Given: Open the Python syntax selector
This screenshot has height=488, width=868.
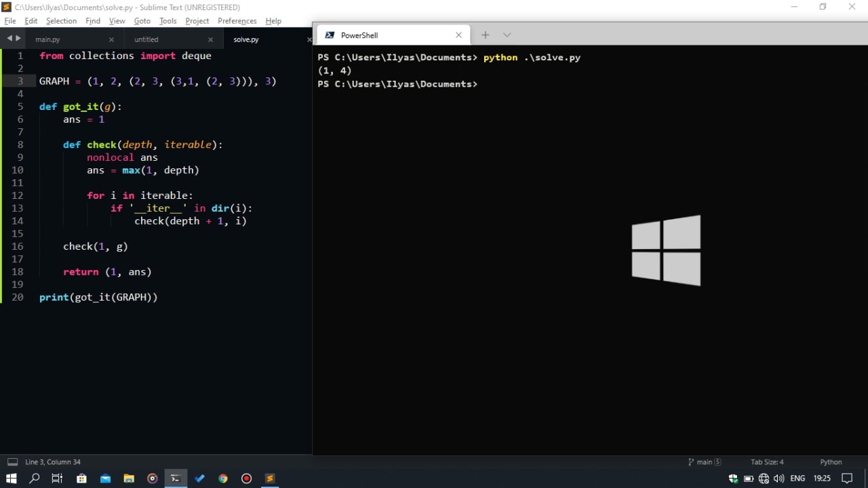Looking at the screenshot, I should coord(831,462).
